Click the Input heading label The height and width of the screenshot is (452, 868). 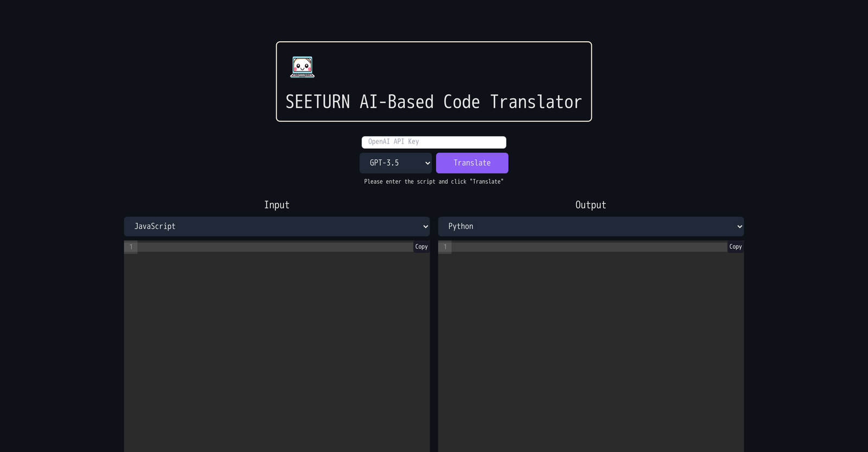pyautogui.click(x=277, y=205)
